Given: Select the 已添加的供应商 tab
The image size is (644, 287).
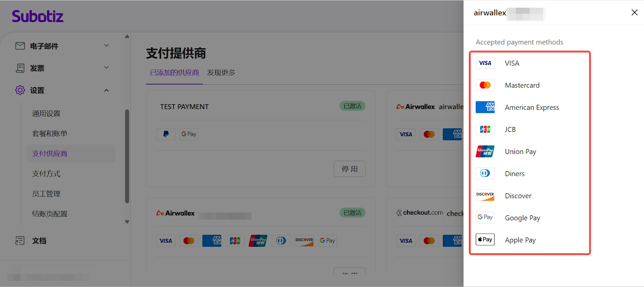Looking at the screenshot, I should [174, 73].
